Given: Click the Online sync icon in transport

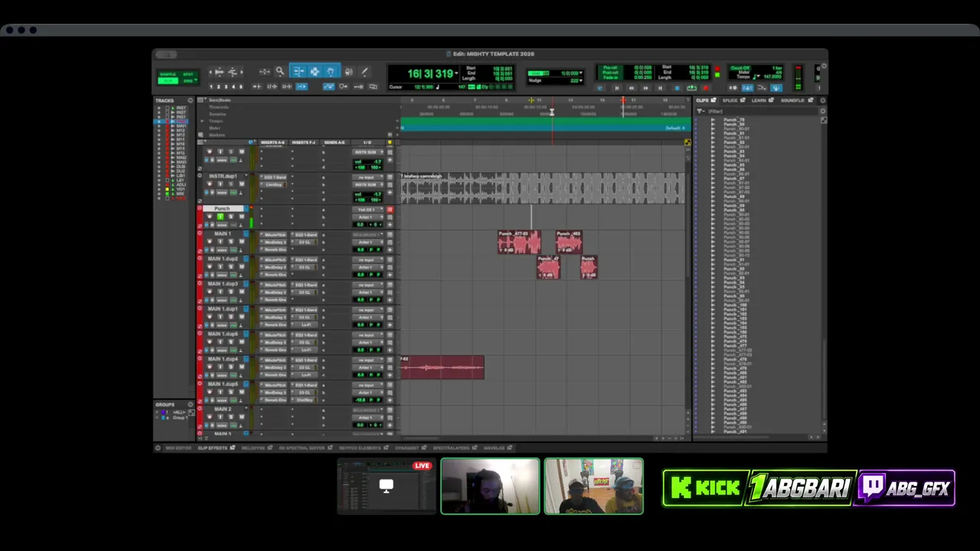Looking at the screenshot, I should pos(600,88).
